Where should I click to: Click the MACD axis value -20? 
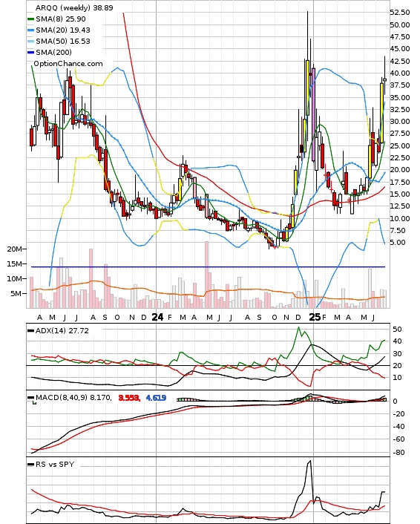point(398,414)
